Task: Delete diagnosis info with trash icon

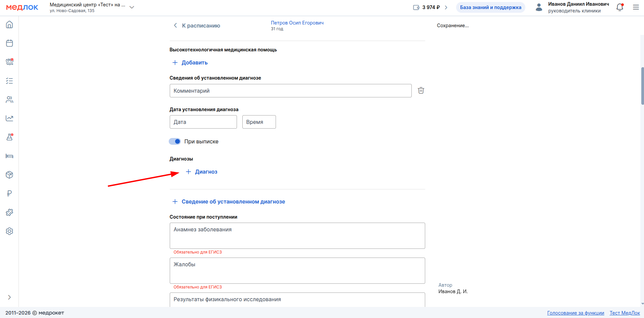Action: (x=421, y=90)
